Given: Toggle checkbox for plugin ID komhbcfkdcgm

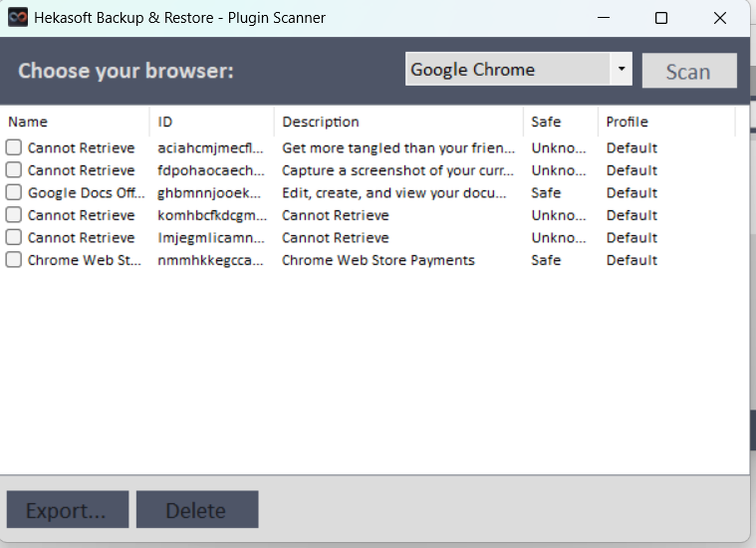Looking at the screenshot, I should pyautogui.click(x=14, y=215).
